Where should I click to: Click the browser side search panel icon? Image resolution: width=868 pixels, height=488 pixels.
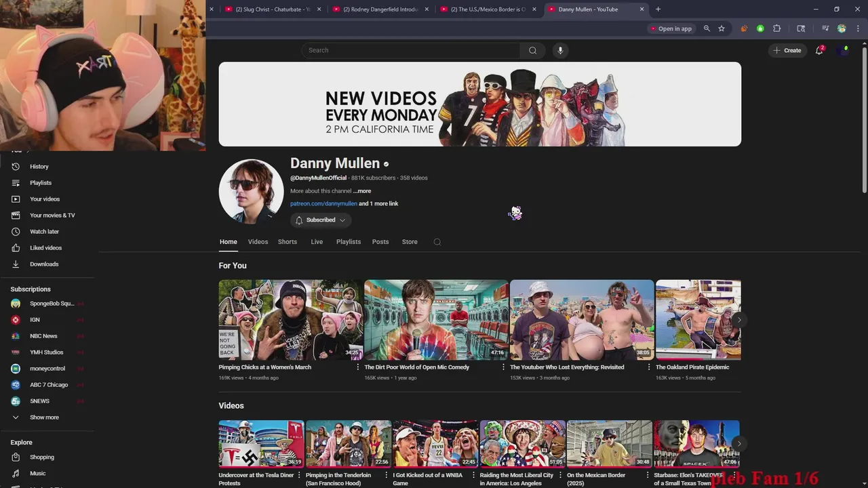click(x=801, y=28)
